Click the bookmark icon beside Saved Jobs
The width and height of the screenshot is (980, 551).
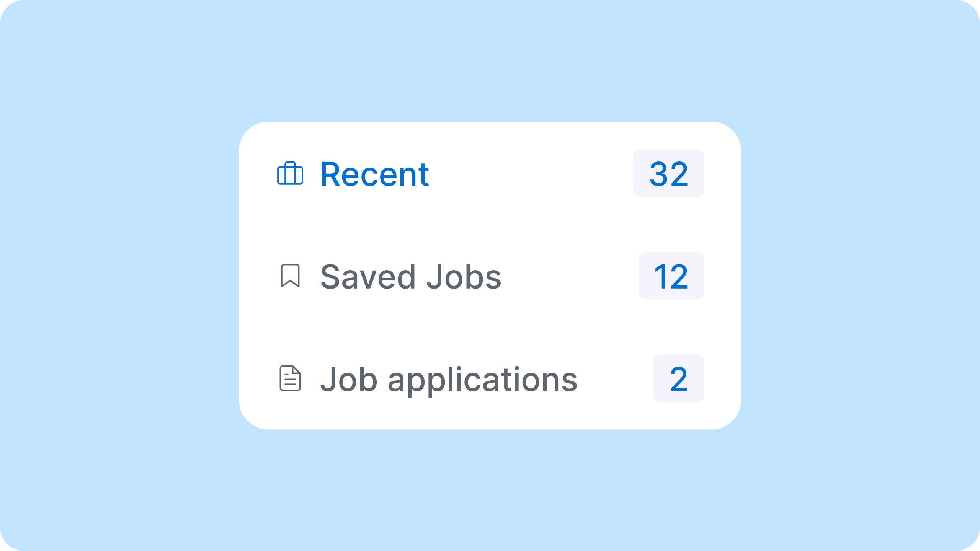(x=290, y=276)
